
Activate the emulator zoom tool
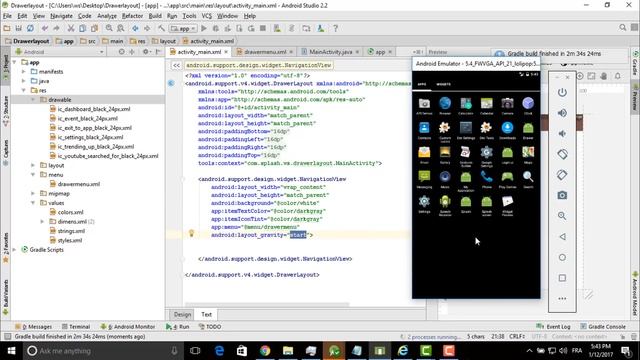click(x=562, y=216)
